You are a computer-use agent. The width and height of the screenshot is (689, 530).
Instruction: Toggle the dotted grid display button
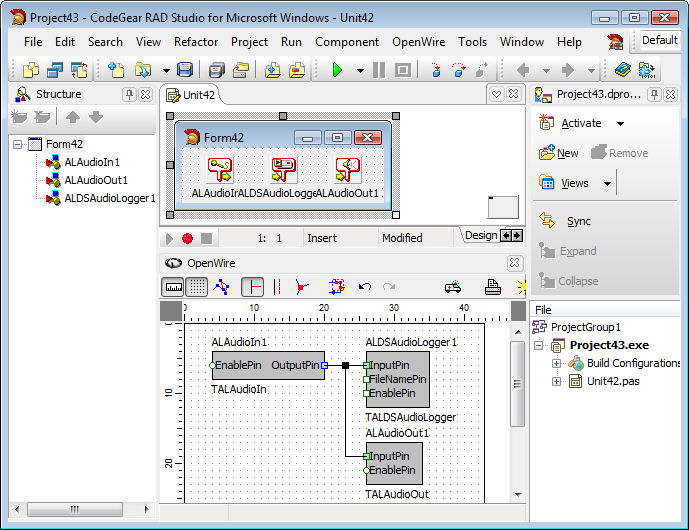pyautogui.click(x=198, y=287)
